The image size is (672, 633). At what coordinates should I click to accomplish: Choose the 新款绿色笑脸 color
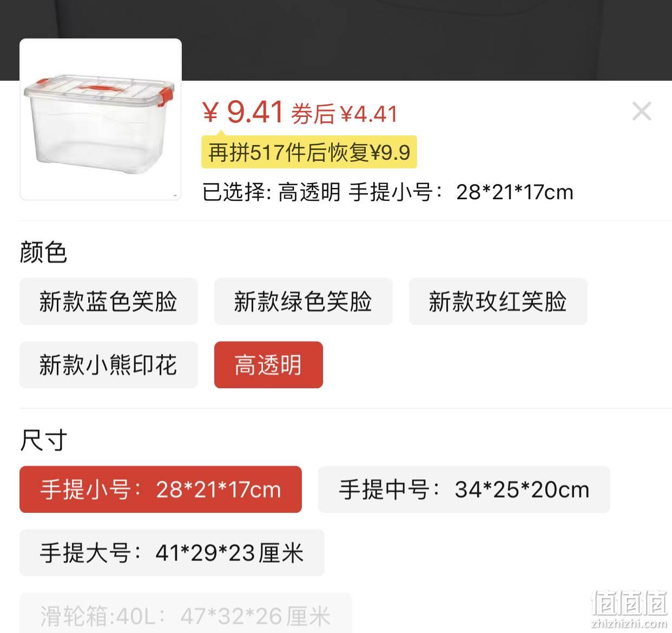303,302
